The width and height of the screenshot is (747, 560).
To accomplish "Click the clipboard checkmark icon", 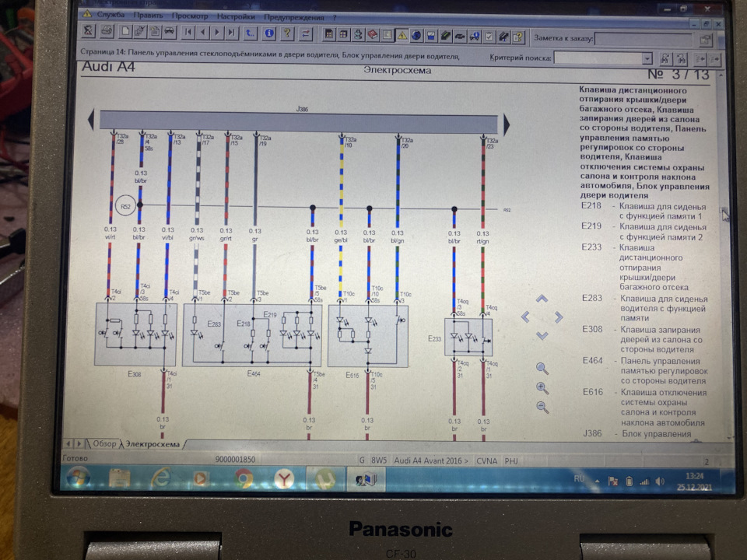I will (x=489, y=37).
